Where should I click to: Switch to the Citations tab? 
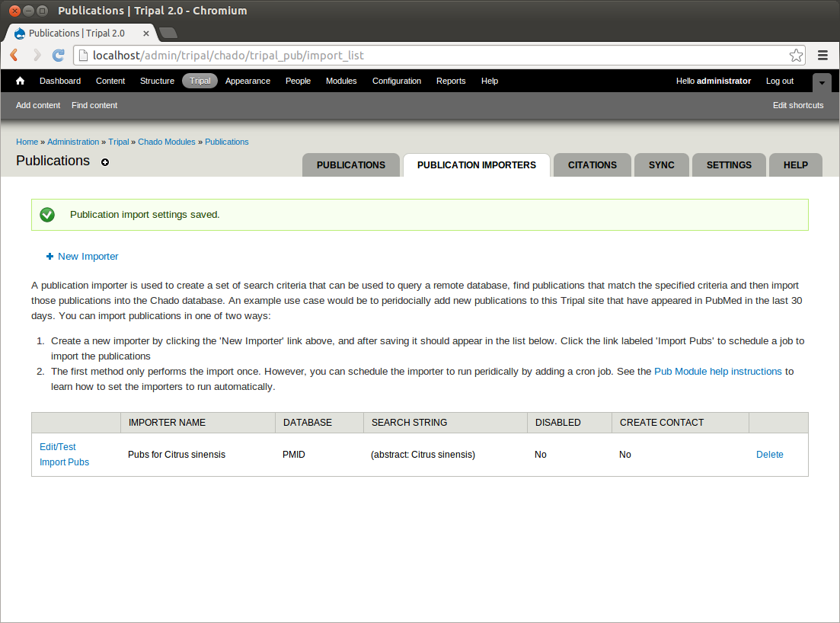pyautogui.click(x=592, y=165)
